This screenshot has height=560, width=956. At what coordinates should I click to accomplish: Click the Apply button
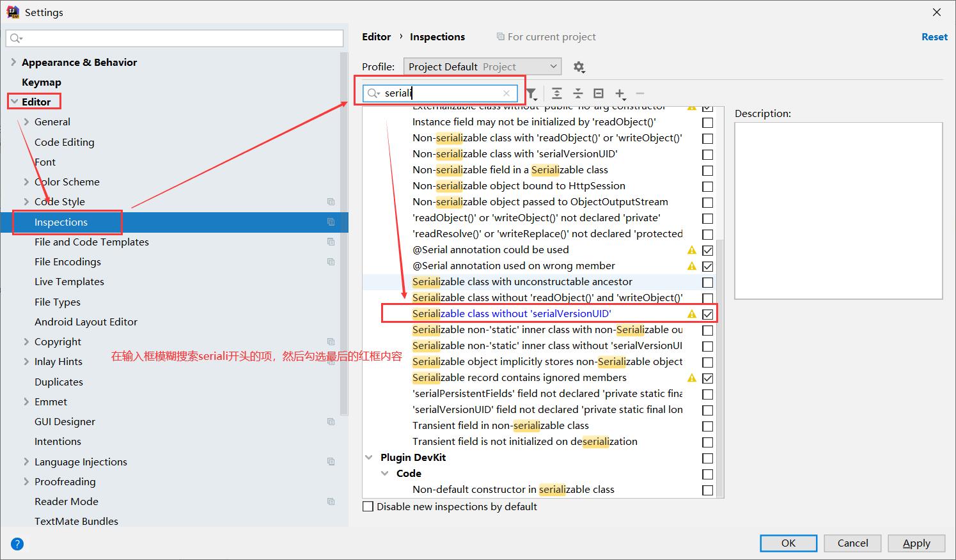pyautogui.click(x=916, y=543)
